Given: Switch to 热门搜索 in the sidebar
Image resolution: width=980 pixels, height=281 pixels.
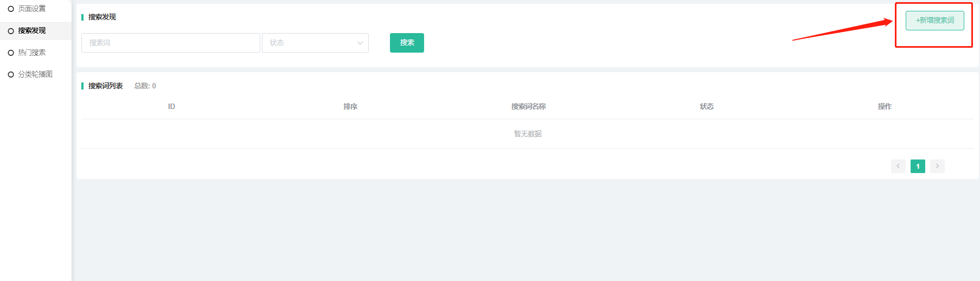Looking at the screenshot, I should [32, 53].
